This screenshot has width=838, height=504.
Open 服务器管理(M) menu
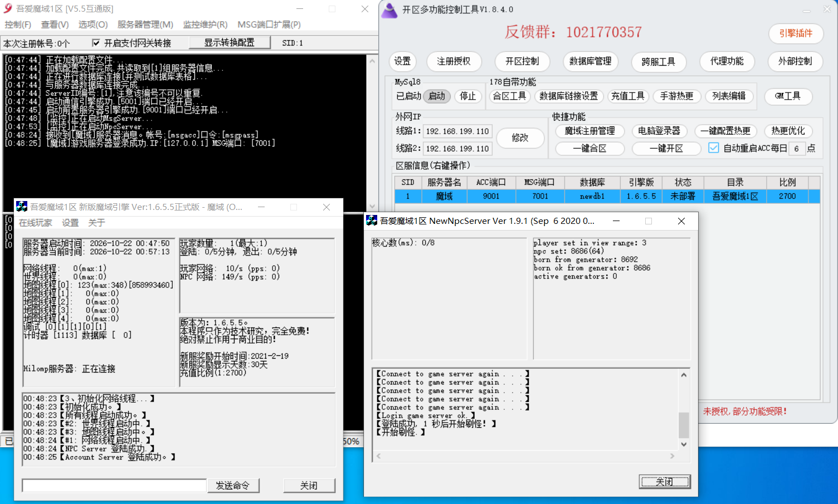pos(145,25)
